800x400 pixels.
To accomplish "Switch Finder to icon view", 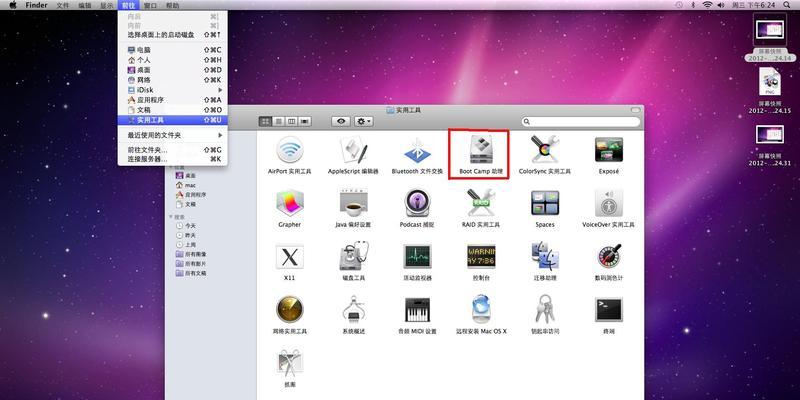I will pyautogui.click(x=265, y=121).
